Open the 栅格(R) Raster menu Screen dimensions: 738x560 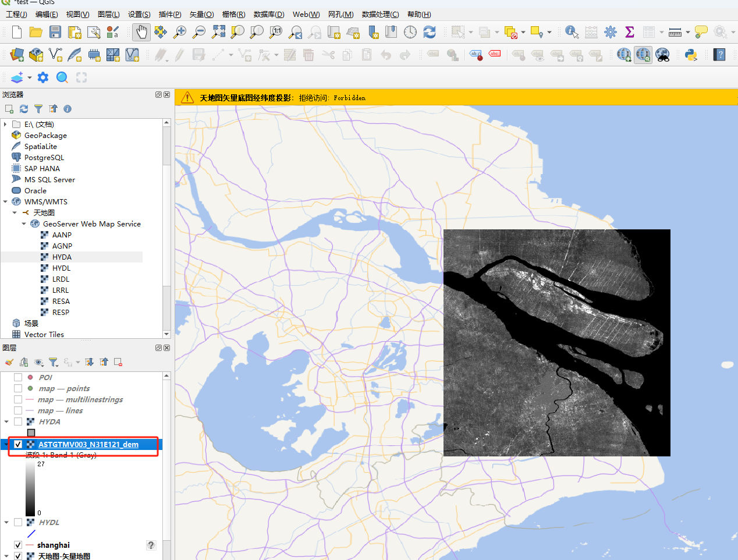[x=233, y=14]
